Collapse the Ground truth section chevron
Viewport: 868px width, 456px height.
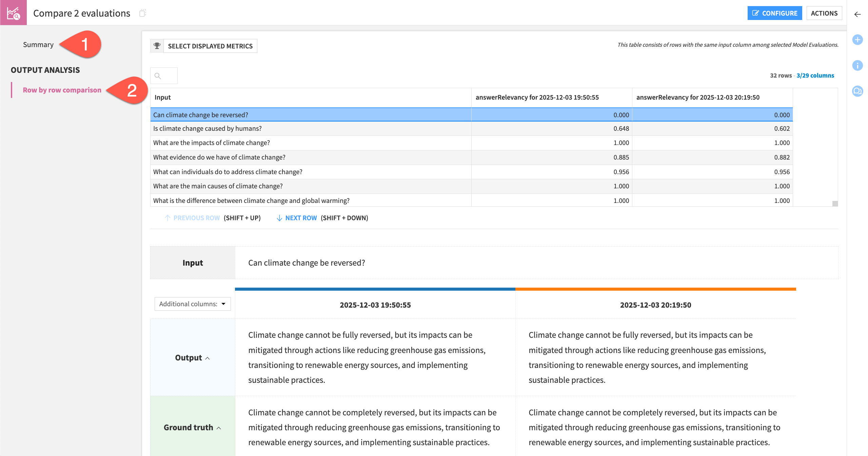[x=219, y=428]
